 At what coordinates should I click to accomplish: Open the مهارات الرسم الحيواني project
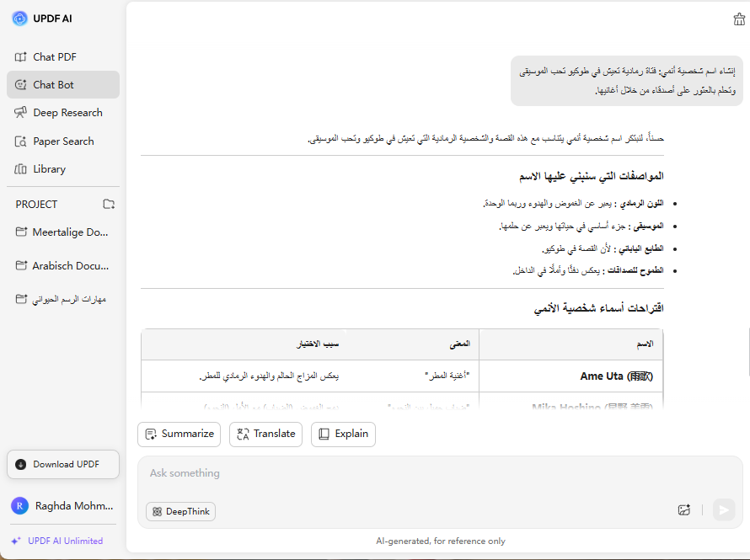point(62,299)
